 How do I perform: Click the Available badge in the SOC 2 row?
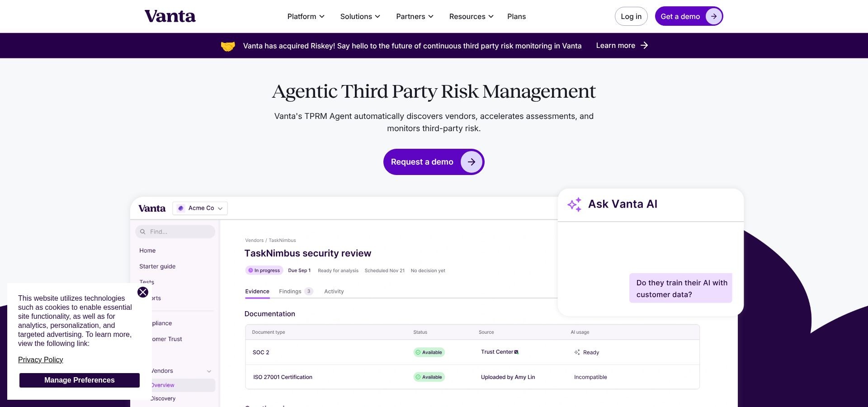(429, 352)
